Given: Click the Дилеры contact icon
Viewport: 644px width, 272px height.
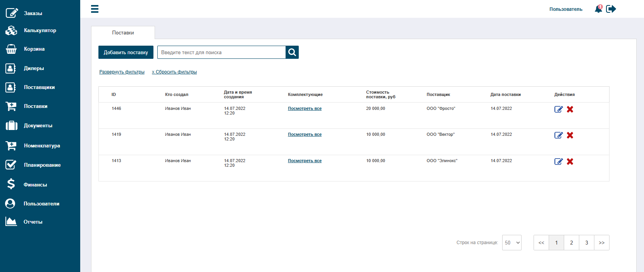Looking at the screenshot, I should click(x=10, y=68).
